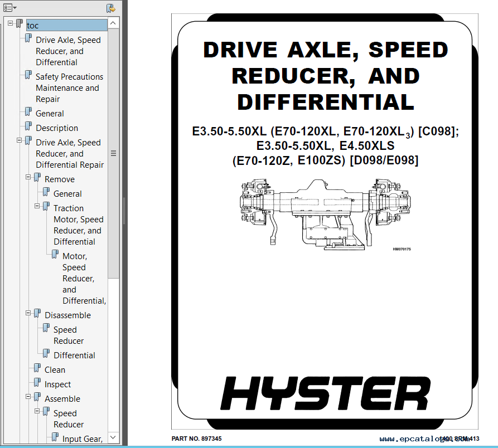Click icon beside Drive Axle Differential Repair
Viewport: 498px width, 448px height.
coord(28,141)
